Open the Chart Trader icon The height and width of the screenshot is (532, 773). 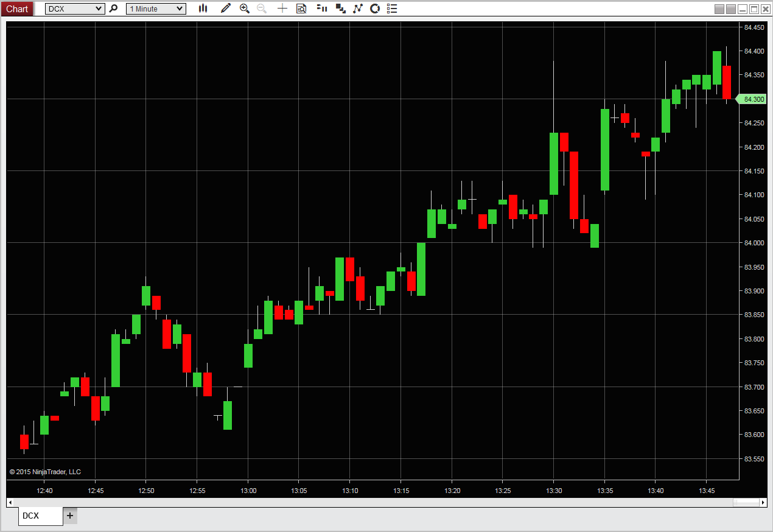[323, 9]
